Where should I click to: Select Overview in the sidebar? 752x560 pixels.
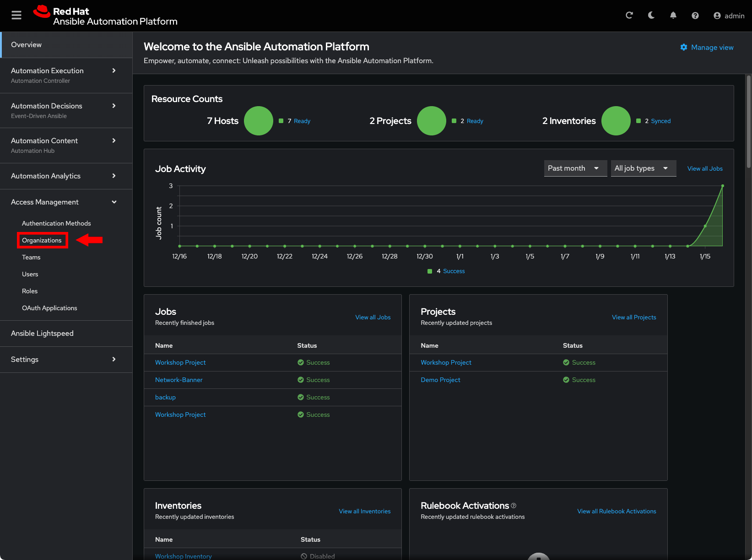(x=67, y=45)
